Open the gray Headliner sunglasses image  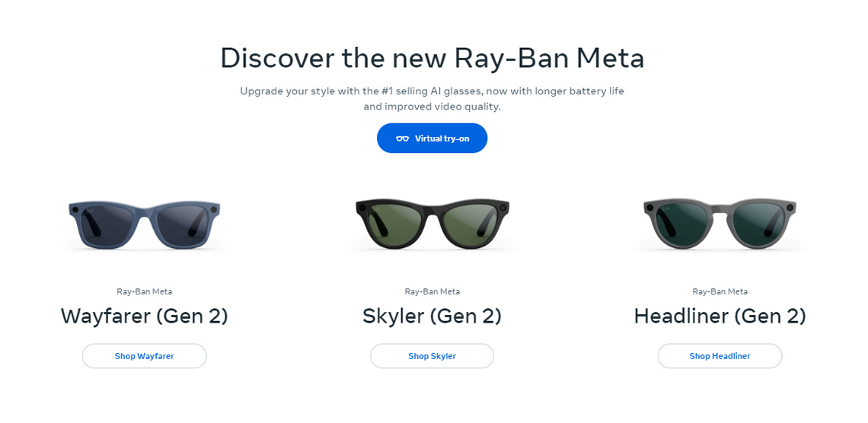point(720,223)
